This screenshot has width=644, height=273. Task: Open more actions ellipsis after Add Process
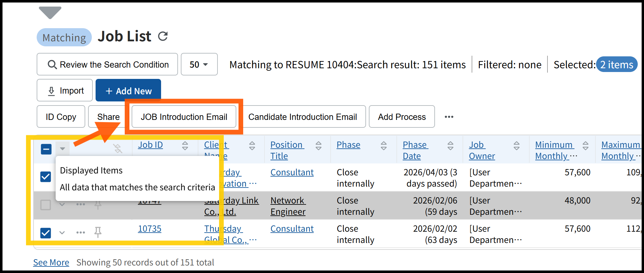(x=449, y=117)
